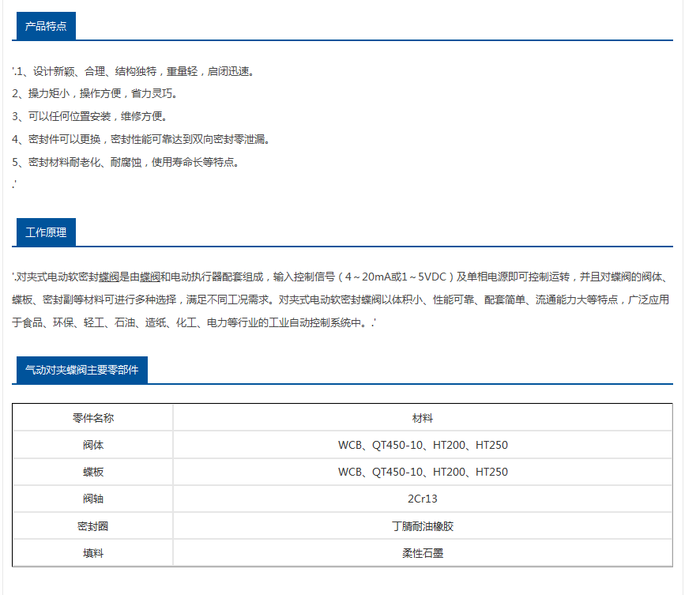Select the 填料 row name cell
Viewport: 700px width, 595px height.
click(93, 553)
